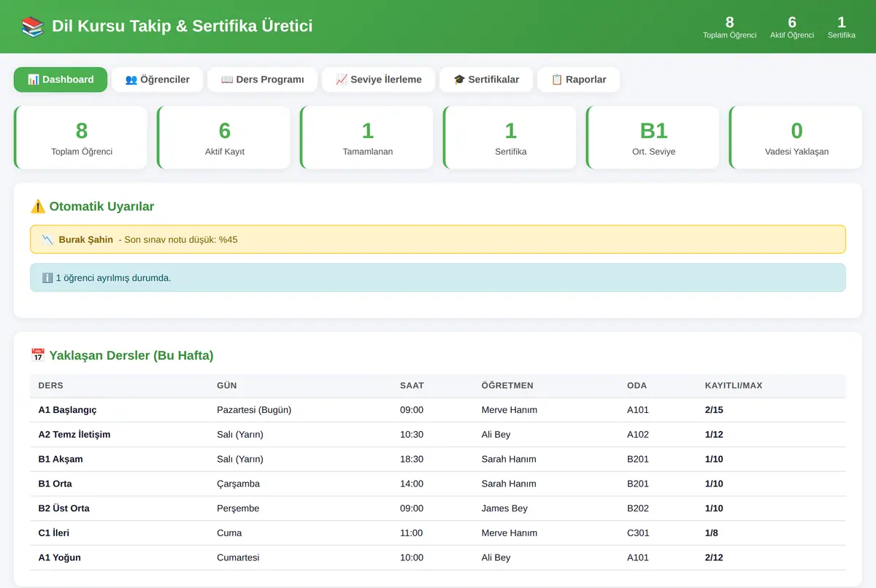This screenshot has height=588, width=876.
Task: Click the SAAT column header
Action: [x=412, y=385]
